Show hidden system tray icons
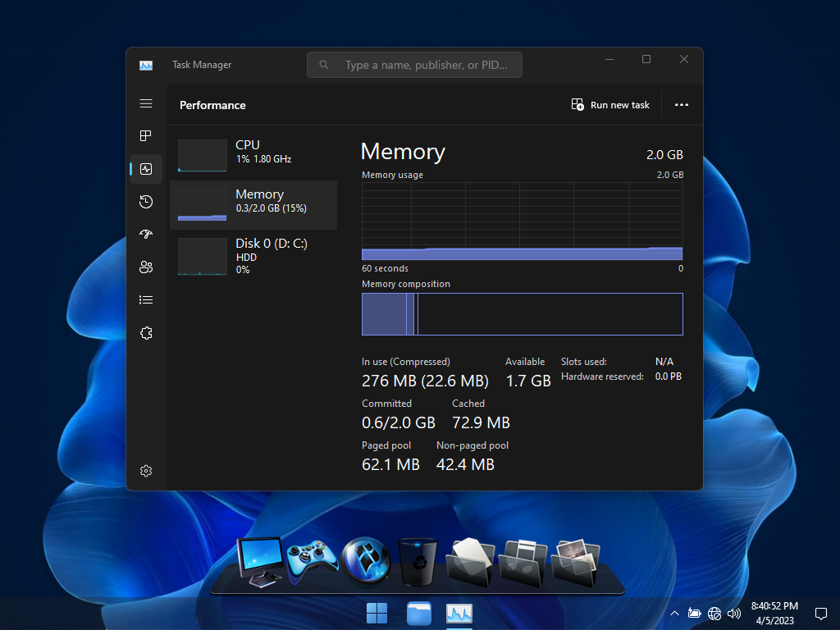840x630 pixels. pos(675,614)
